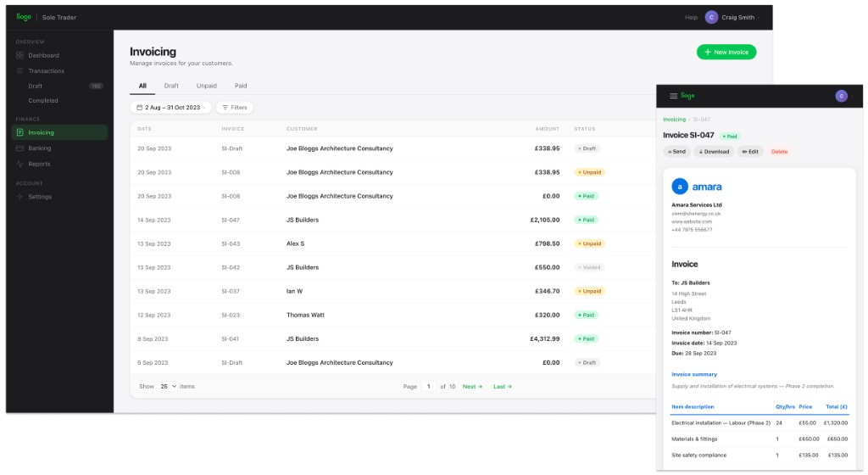Open invoice SI-047 row for JS Builders
868x475 pixels.
coord(393,220)
